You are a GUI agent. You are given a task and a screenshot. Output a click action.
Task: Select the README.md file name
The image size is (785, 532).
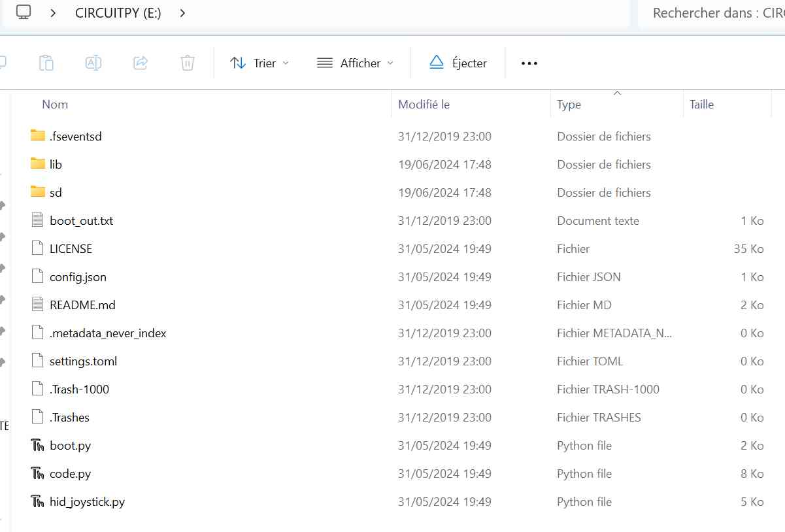[x=83, y=305]
